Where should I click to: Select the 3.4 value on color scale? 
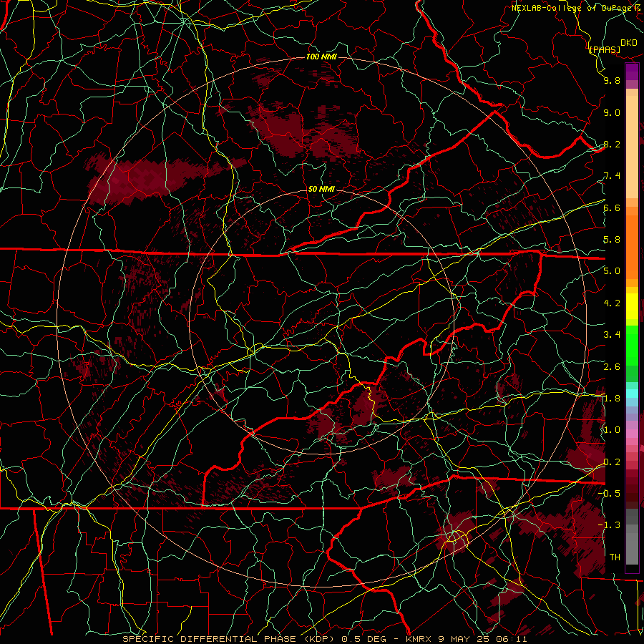click(612, 335)
